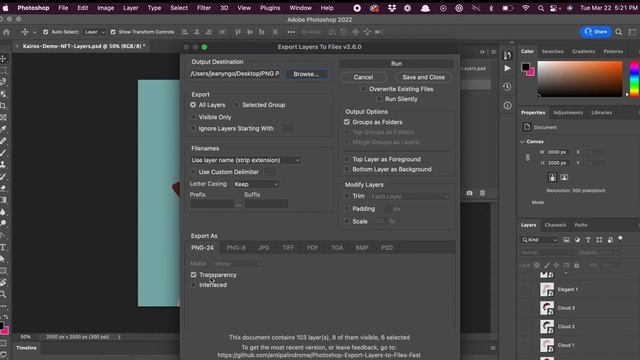Uncheck Groups as Folders checkbox
The image size is (640, 360).
[347, 122]
